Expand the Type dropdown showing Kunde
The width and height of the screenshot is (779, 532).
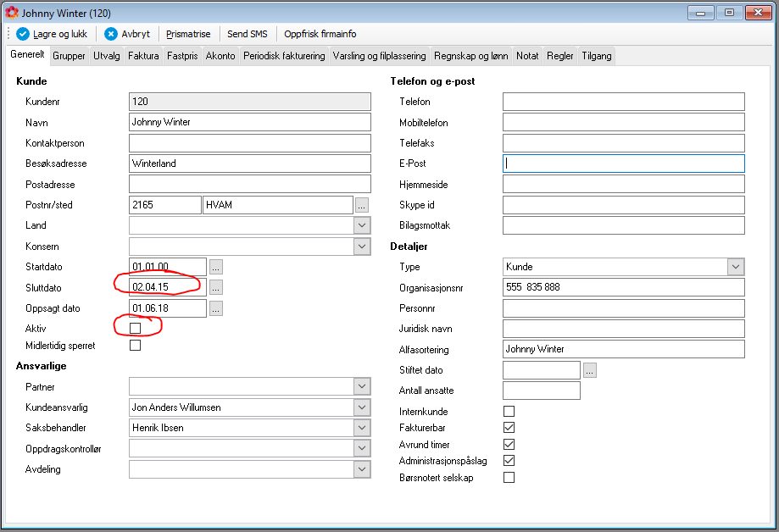(x=736, y=267)
